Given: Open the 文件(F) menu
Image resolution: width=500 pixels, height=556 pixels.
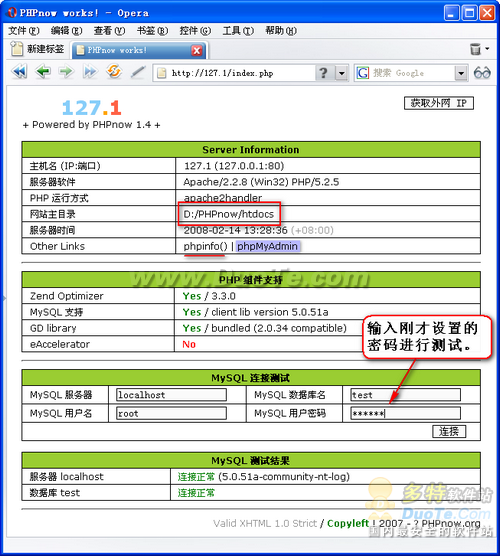Looking at the screenshot, I should pos(23,31).
